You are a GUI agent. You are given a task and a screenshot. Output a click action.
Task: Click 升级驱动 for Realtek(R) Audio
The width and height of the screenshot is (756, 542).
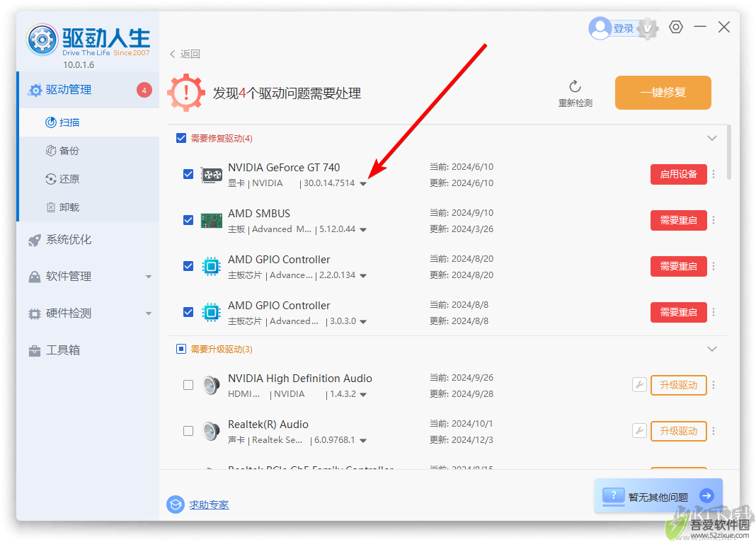(678, 431)
